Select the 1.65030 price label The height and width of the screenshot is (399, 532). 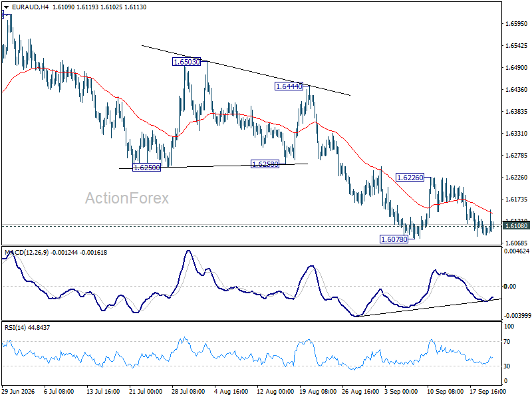click(x=186, y=62)
